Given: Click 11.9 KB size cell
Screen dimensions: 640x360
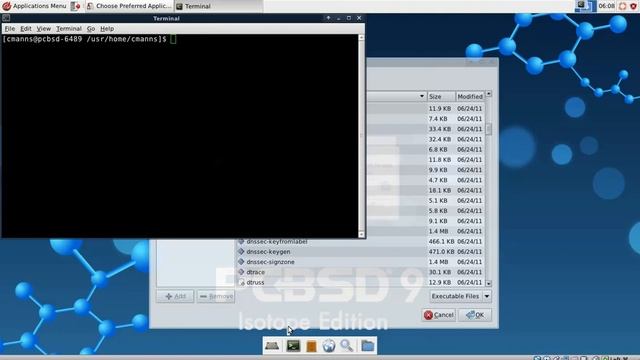Looking at the screenshot, I should pyautogui.click(x=440, y=109).
